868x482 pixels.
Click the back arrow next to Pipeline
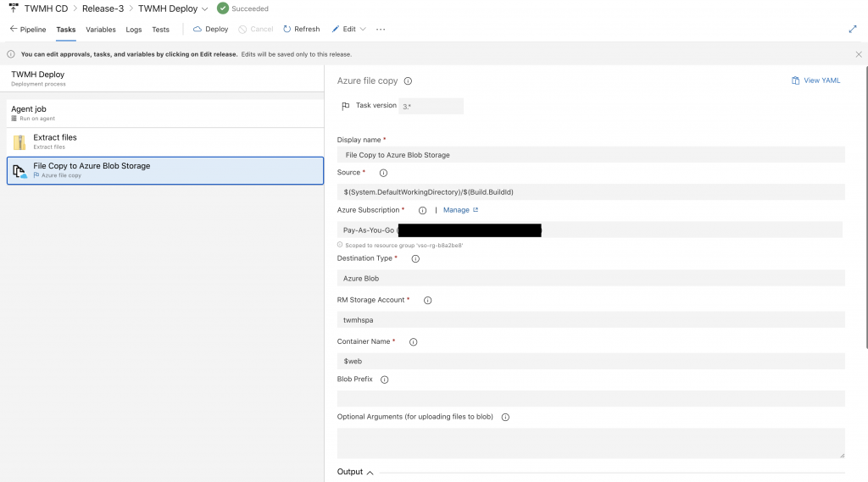(x=13, y=29)
